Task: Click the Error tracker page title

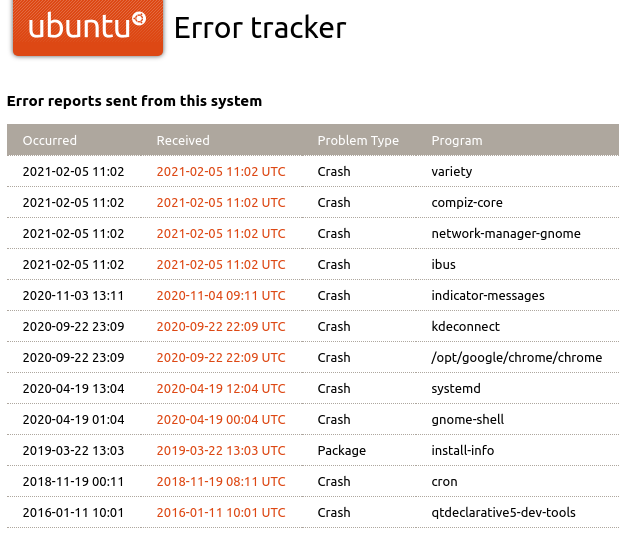Action: tap(260, 28)
